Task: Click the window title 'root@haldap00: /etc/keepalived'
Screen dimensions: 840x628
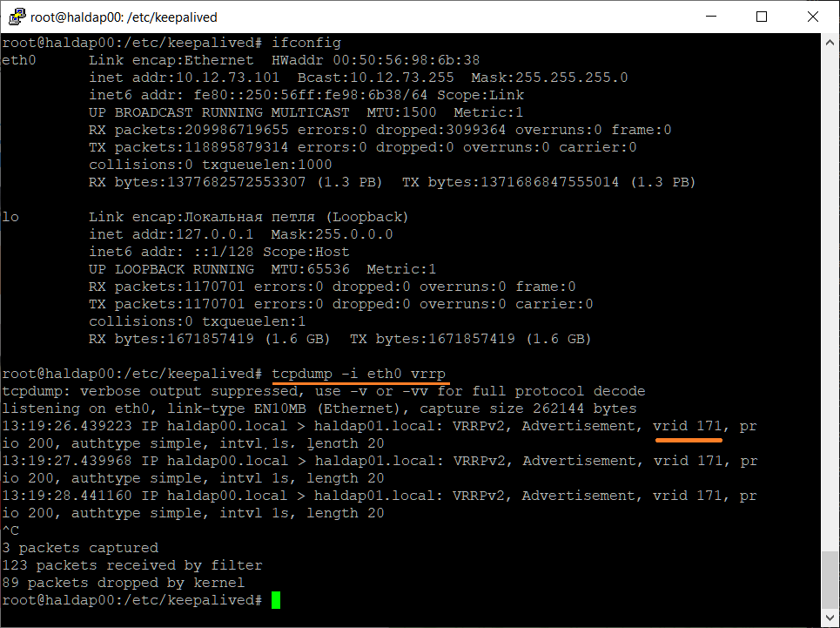Action: point(124,17)
